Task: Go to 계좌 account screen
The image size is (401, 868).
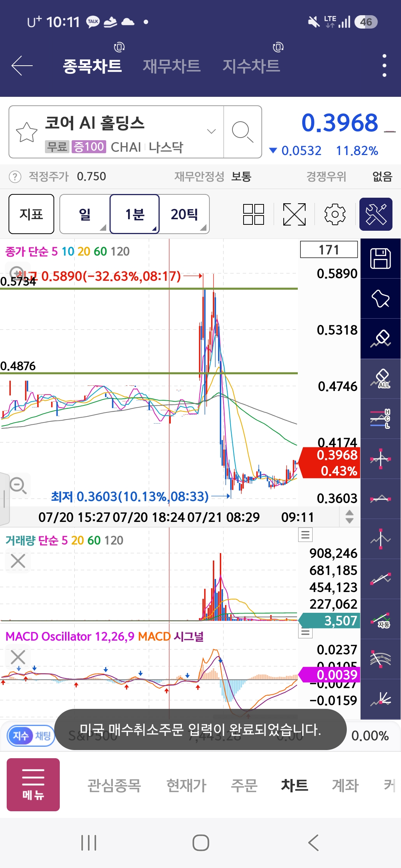Action: point(345,785)
